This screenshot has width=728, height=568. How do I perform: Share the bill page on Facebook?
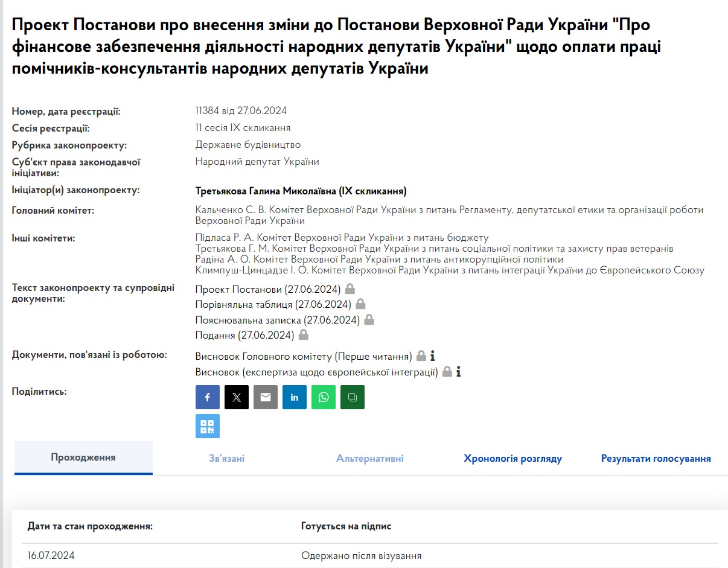click(x=207, y=397)
